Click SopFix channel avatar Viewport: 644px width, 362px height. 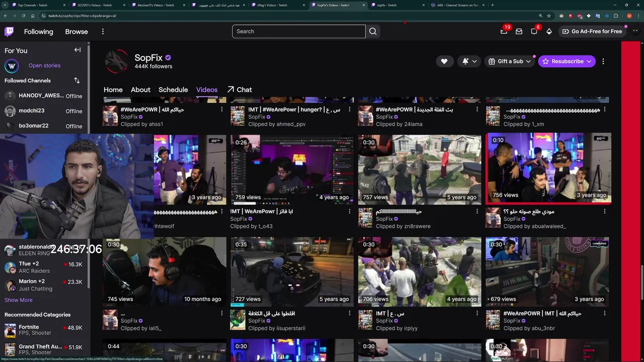point(116,61)
